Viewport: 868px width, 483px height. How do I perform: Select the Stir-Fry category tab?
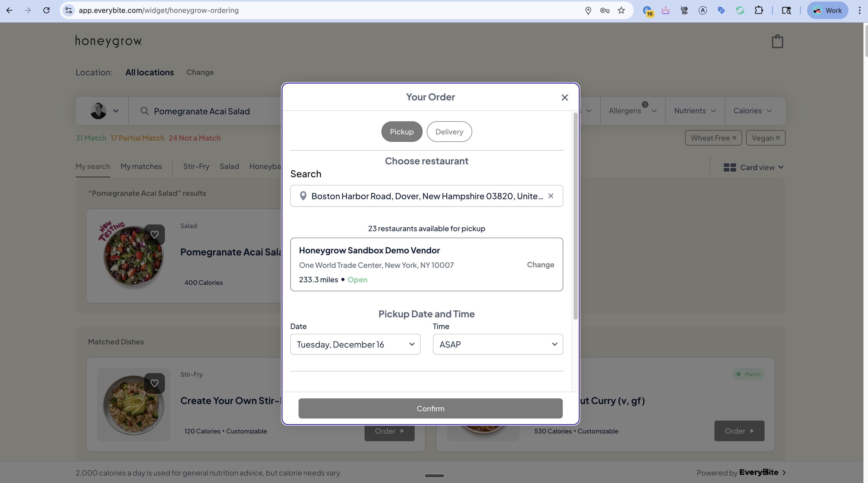[196, 166]
